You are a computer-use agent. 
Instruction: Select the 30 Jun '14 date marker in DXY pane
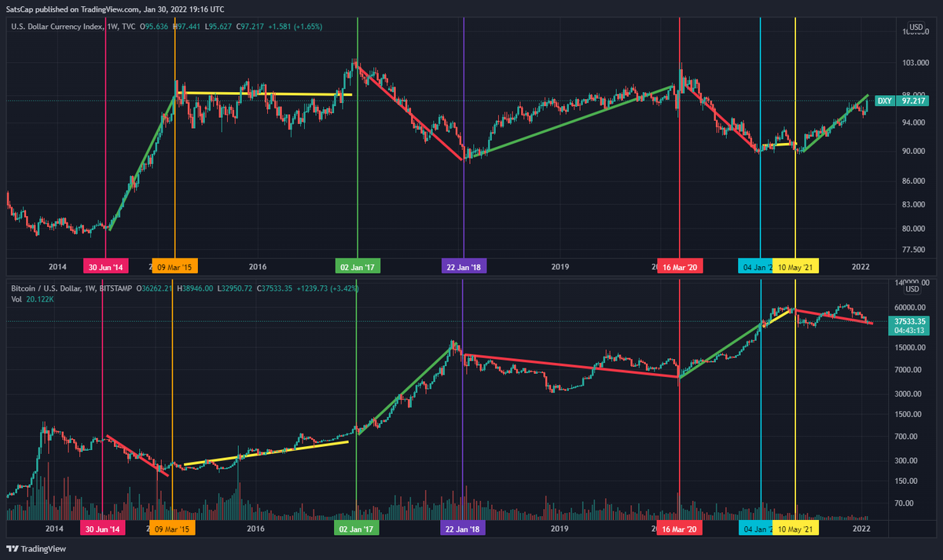105,267
